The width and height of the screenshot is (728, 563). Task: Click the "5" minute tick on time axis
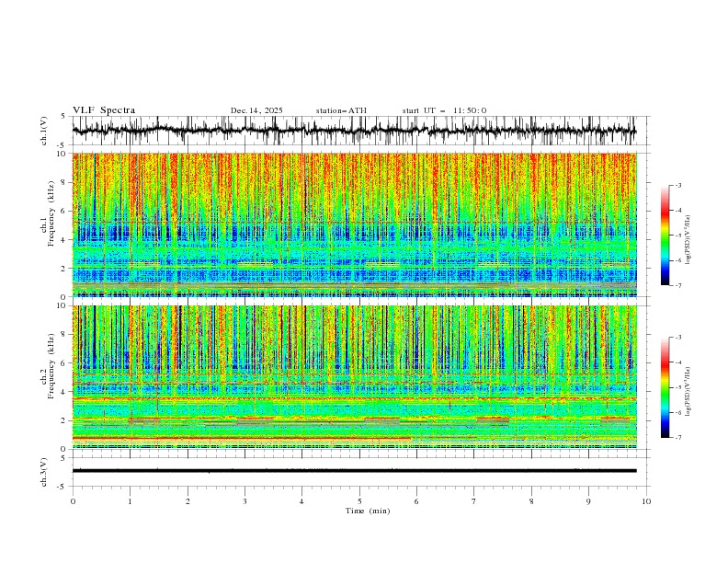click(x=359, y=501)
